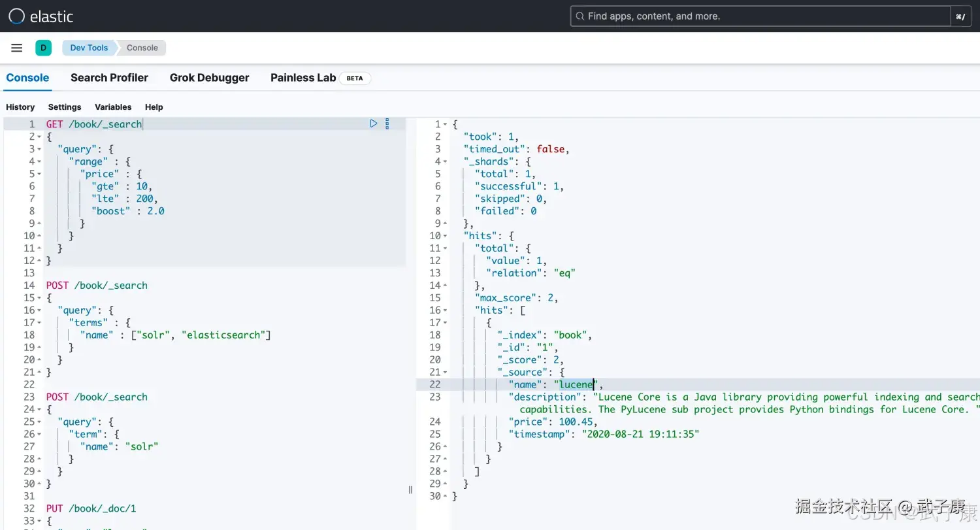
Task: Open request options wrench menu
Action: pos(387,124)
